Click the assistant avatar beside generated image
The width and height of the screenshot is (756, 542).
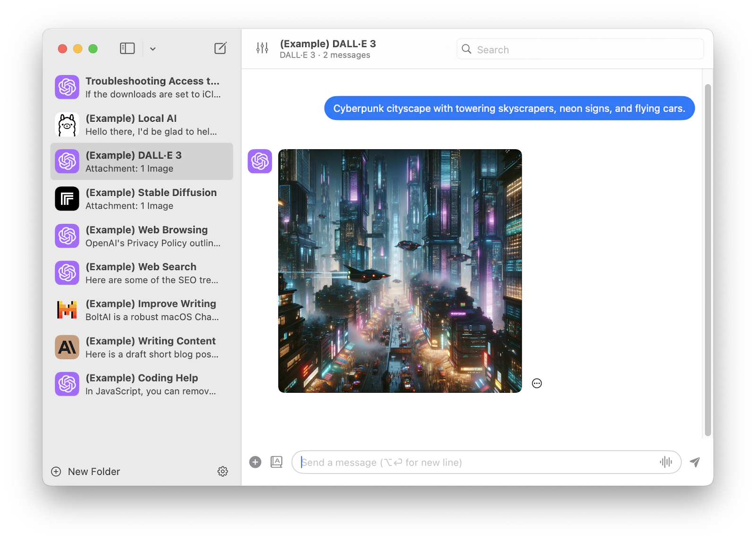point(260,161)
